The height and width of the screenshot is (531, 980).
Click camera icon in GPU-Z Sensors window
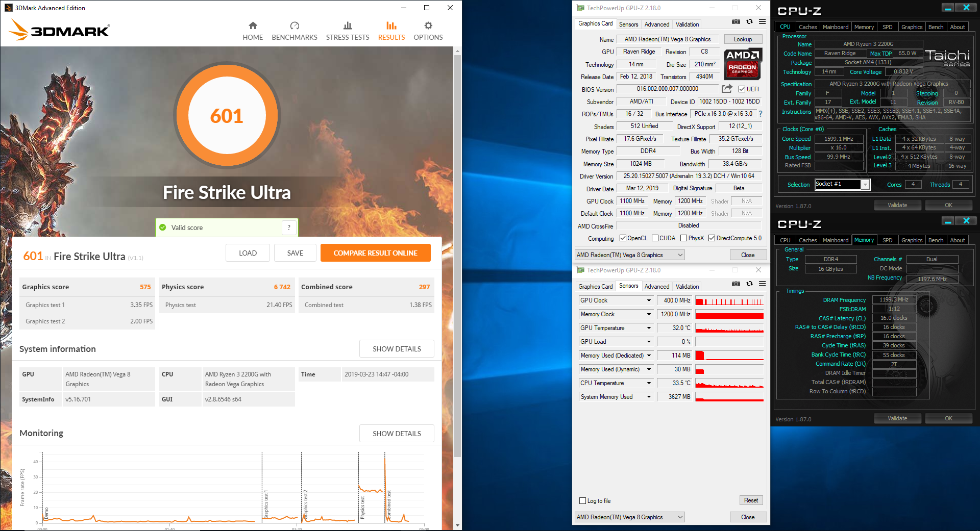pos(736,284)
